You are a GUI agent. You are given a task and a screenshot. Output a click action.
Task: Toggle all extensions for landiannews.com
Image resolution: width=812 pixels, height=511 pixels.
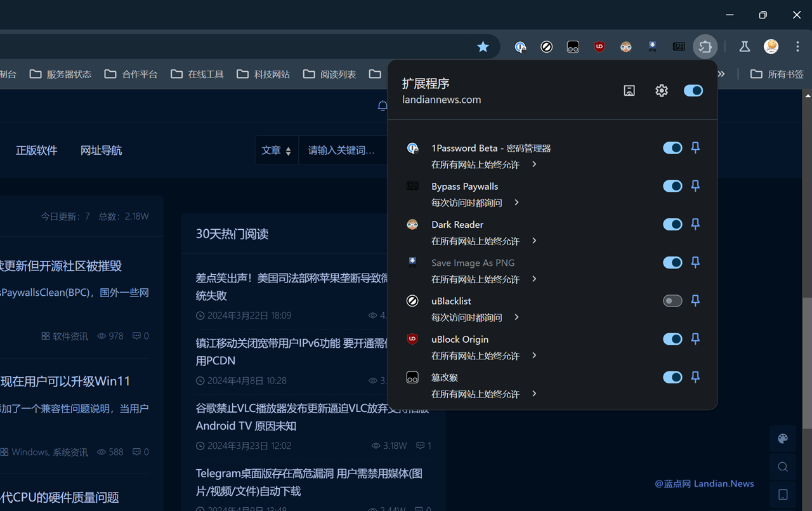coord(693,91)
